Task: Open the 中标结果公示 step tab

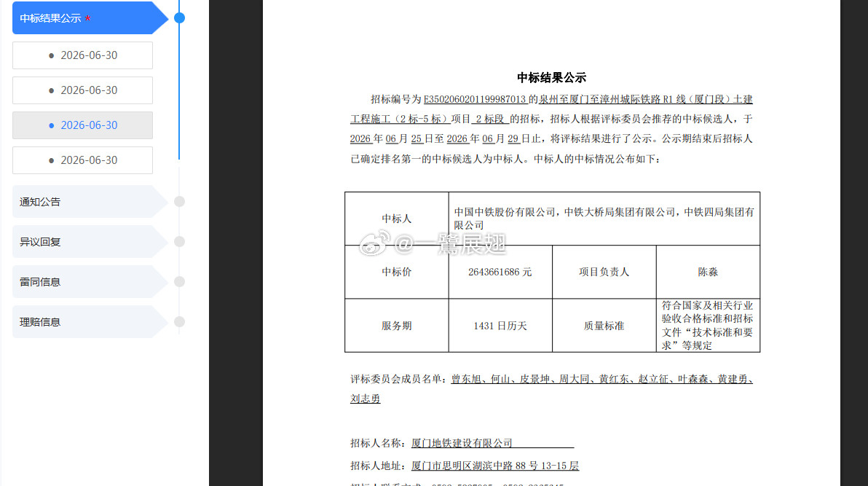Action: point(89,17)
